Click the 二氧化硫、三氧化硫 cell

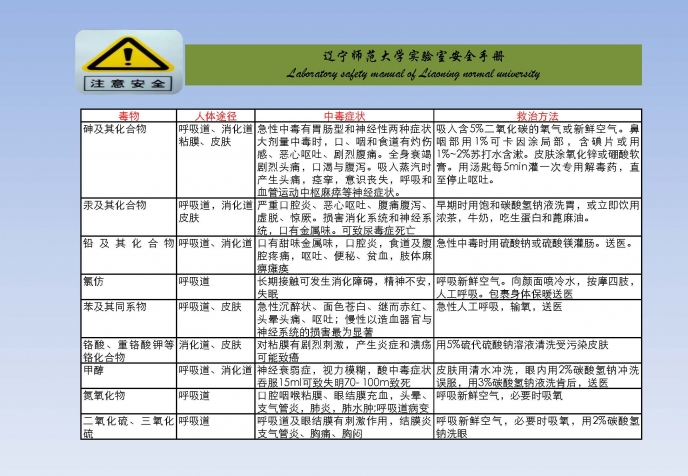pos(128,426)
